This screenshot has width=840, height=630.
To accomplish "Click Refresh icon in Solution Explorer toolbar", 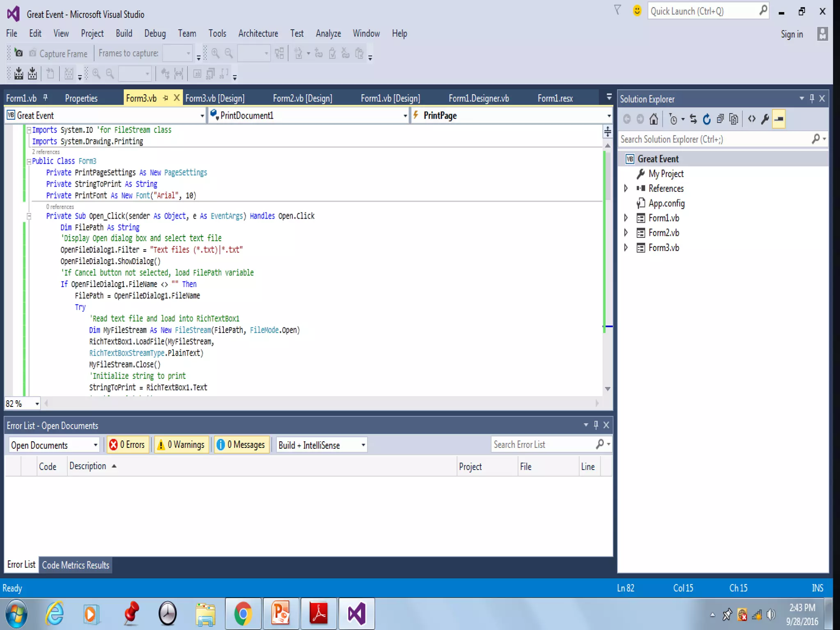I will tap(706, 119).
